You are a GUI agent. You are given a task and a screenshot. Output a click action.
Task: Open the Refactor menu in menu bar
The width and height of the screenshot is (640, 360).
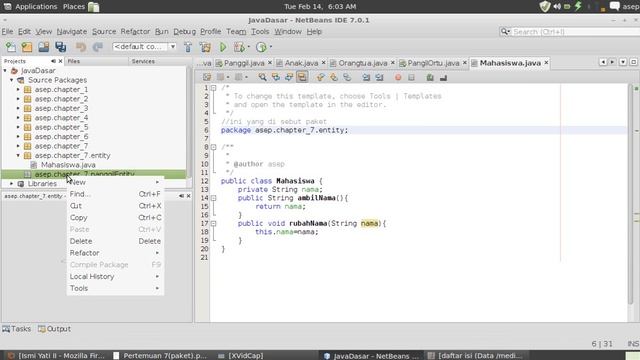[x=135, y=31]
